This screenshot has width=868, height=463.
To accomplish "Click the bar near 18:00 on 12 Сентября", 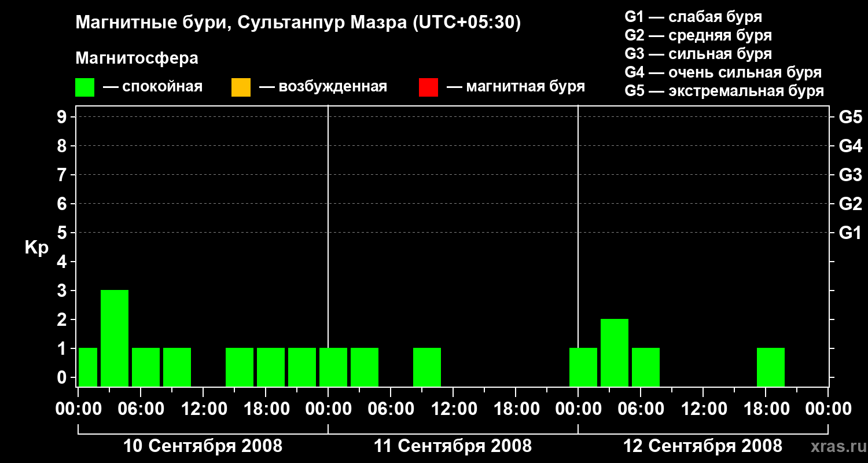I will [771, 367].
